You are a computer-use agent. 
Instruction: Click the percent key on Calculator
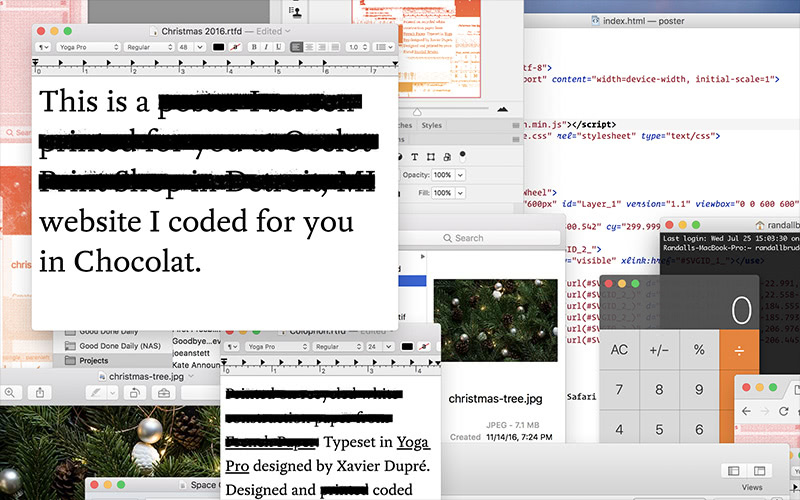tap(699, 350)
